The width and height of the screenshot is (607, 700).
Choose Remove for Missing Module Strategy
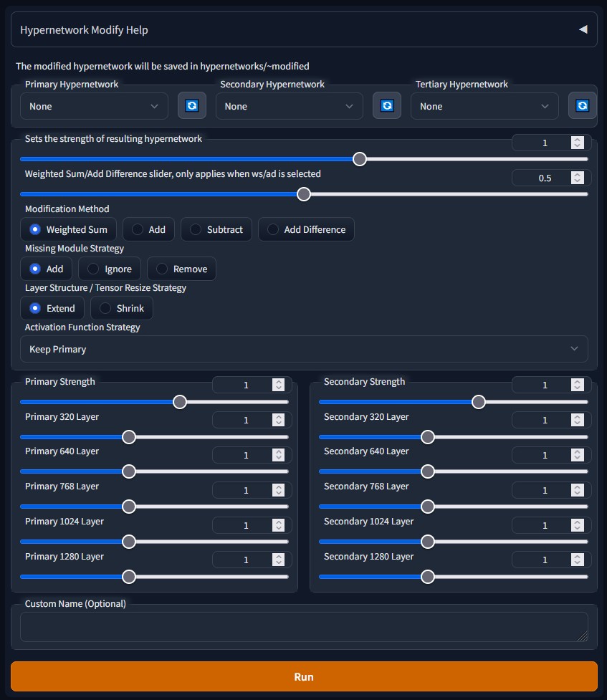click(181, 269)
